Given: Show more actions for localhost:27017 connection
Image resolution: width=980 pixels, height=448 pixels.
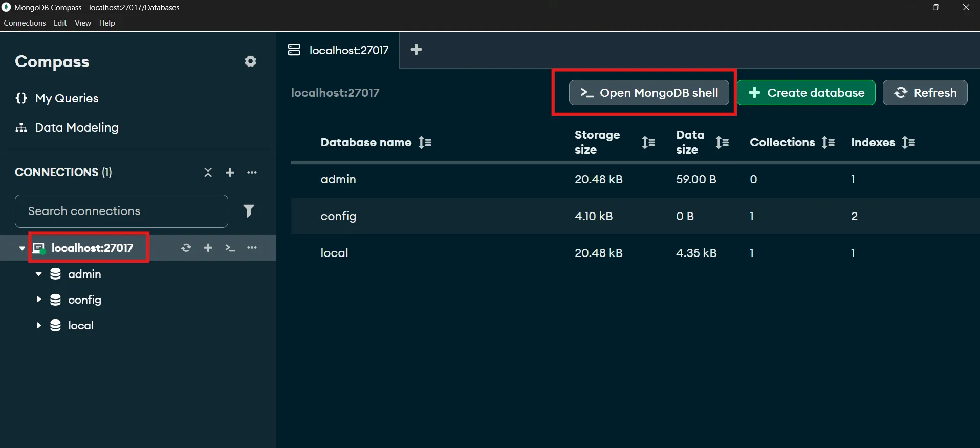Looking at the screenshot, I should pos(252,248).
